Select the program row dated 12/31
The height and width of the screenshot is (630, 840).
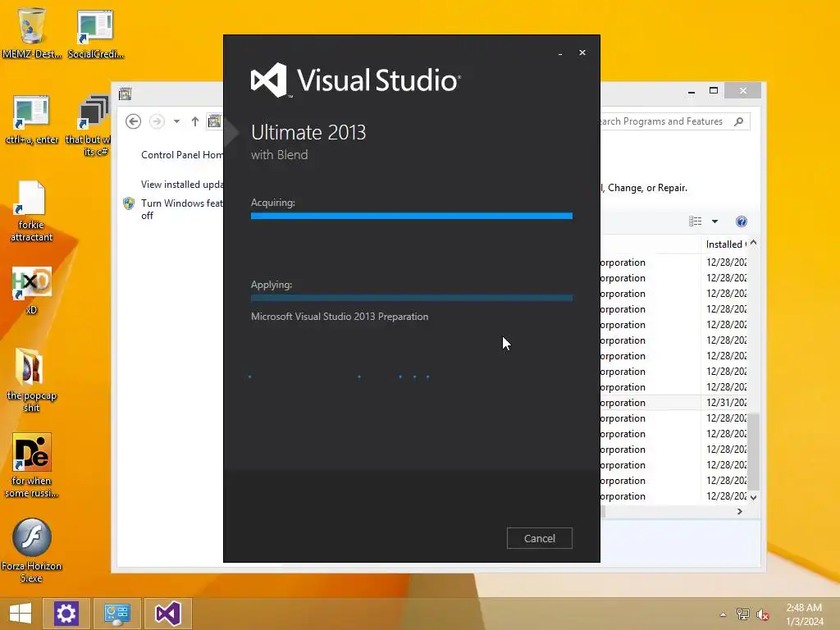click(674, 402)
